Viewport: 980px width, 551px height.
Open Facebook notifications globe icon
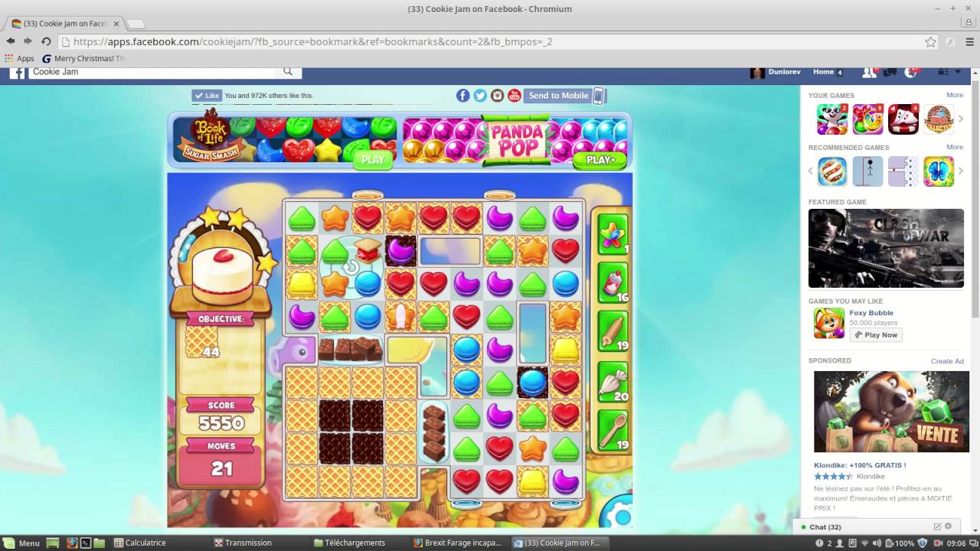click(x=911, y=72)
